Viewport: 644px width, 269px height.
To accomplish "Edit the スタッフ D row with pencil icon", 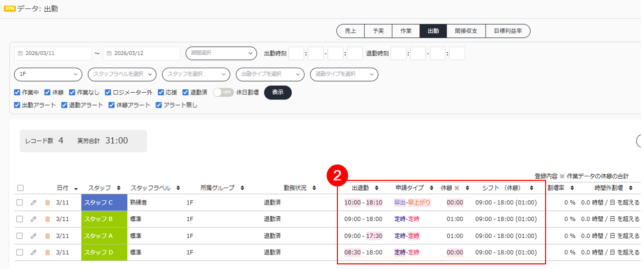I will (x=33, y=252).
